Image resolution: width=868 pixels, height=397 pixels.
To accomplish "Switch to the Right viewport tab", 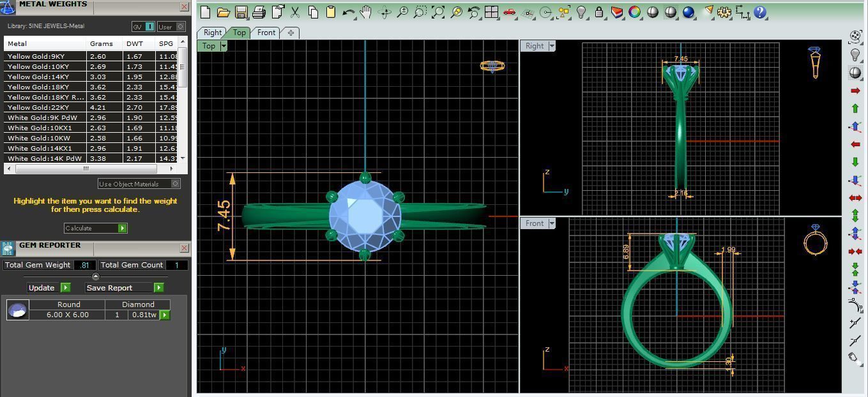I will (x=213, y=33).
